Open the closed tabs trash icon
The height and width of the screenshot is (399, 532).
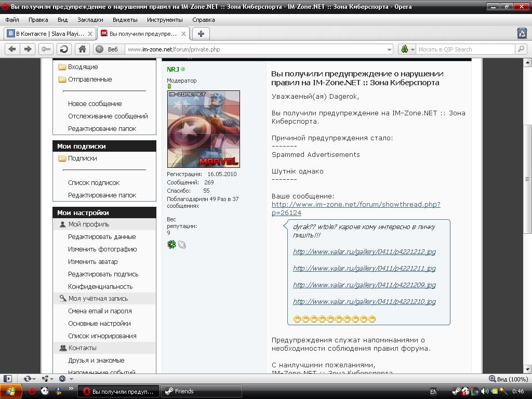[x=522, y=33]
